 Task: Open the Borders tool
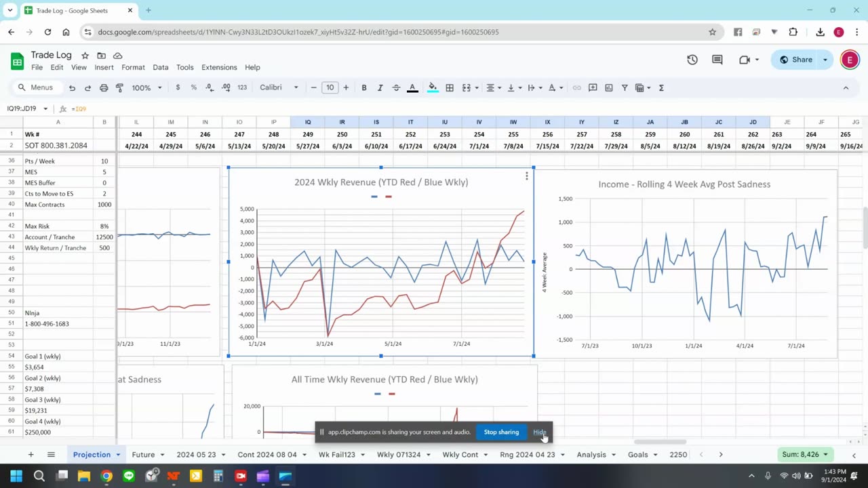449,87
